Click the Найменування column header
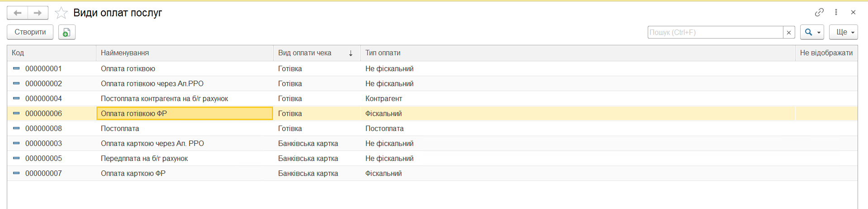Screen dimensions: 868x209 tap(125, 53)
